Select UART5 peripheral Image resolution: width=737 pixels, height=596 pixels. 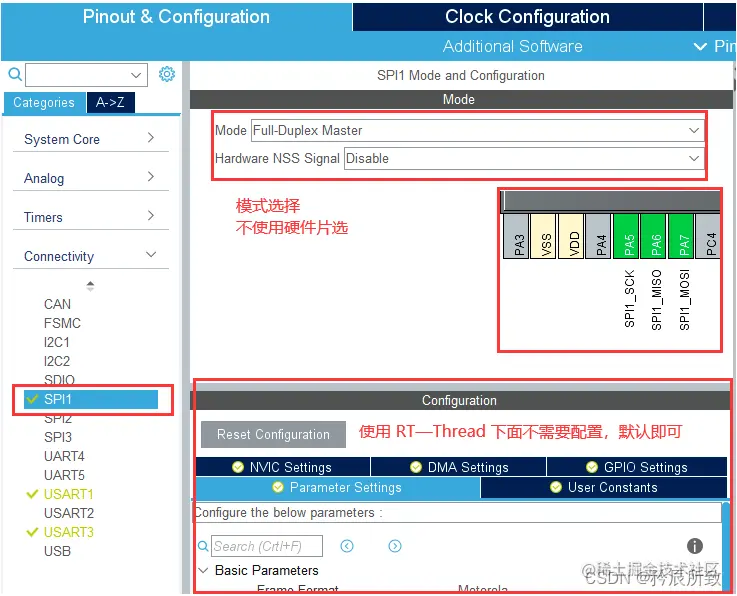[x=64, y=475]
